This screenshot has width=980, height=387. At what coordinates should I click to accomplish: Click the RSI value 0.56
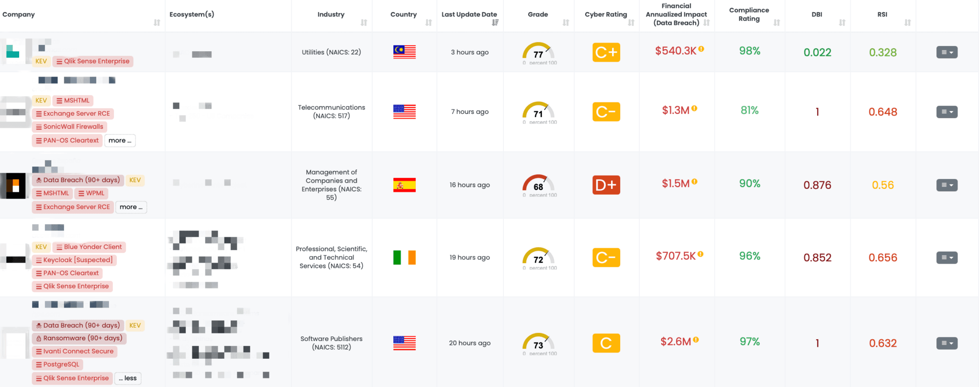coord(883,185)
